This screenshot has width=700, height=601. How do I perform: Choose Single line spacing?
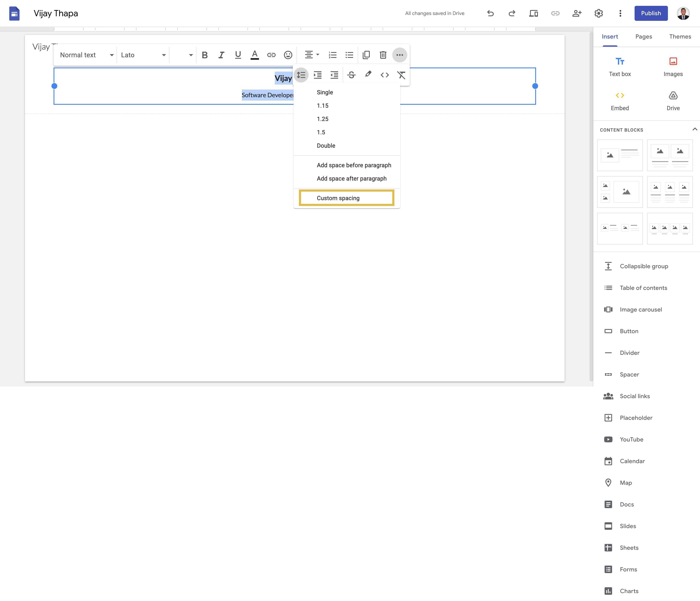(x=347, y=92)
